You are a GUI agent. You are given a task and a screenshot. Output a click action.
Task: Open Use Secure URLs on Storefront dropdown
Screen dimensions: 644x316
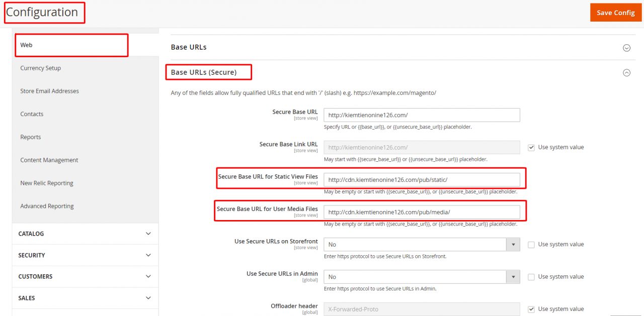tap(421, 245)
